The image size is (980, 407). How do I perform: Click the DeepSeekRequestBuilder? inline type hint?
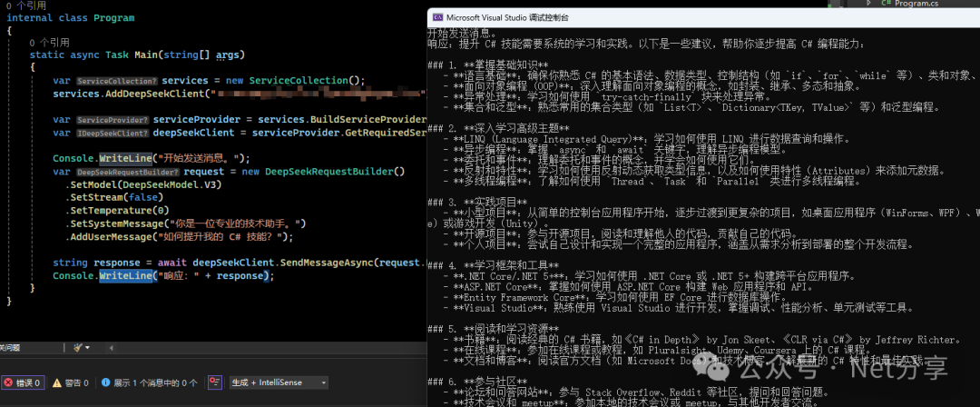point(128,173)
